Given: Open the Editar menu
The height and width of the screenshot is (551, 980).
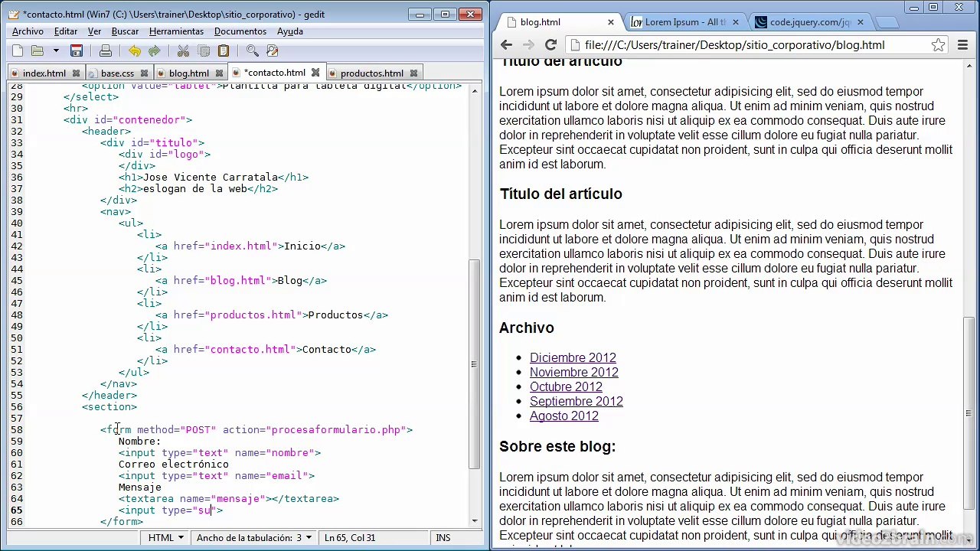Looking at the screenshot, I should tap(66, 31).
